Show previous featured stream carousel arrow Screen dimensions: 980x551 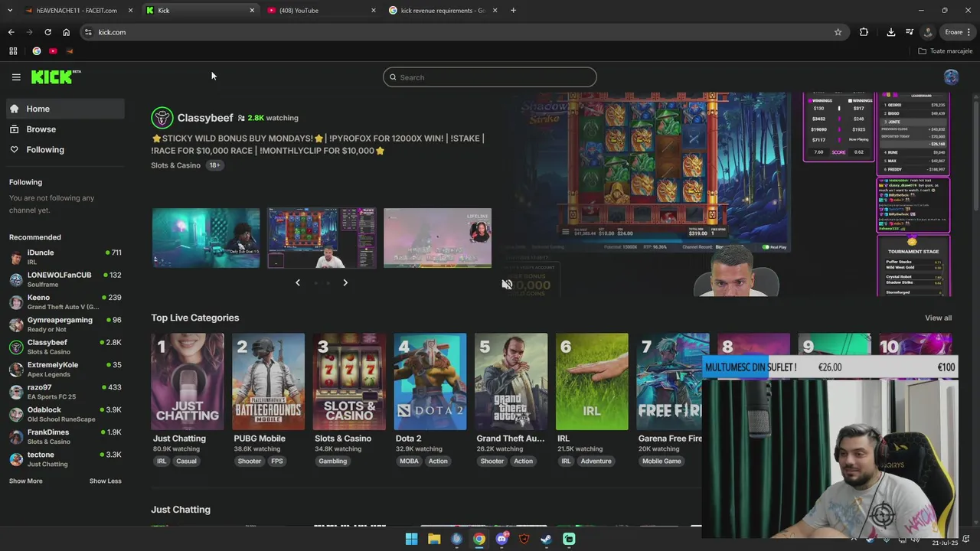(298, 282)
